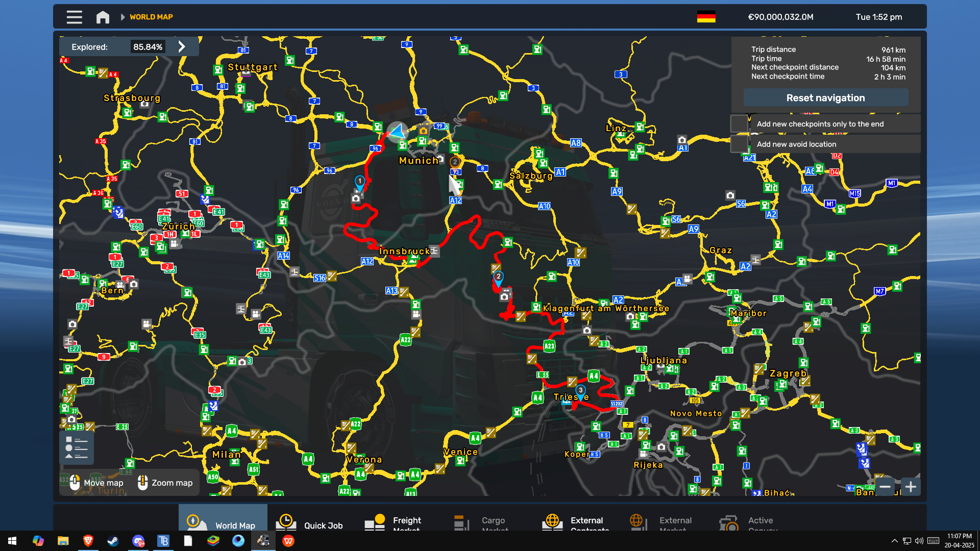The image size is (980, 551).
Task: Click the Reset navigation button
Action: pyautogui.click(x=826, y=98)
